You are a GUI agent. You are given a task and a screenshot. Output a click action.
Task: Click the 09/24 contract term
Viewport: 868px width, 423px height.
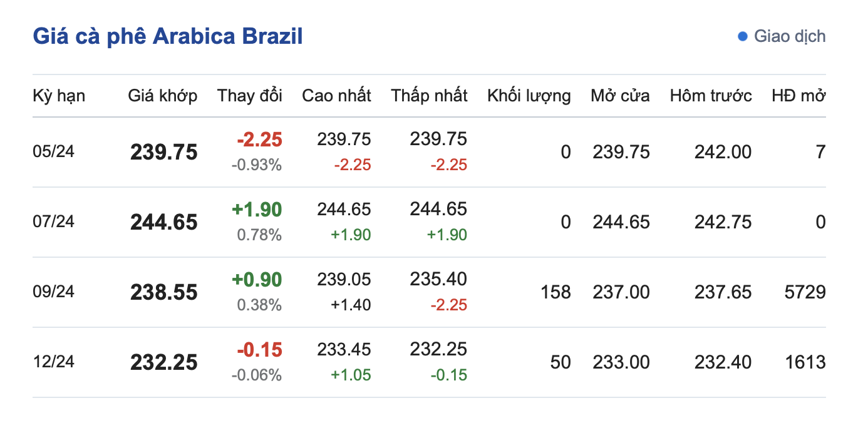pyautogui.click(x=53, y=292)
